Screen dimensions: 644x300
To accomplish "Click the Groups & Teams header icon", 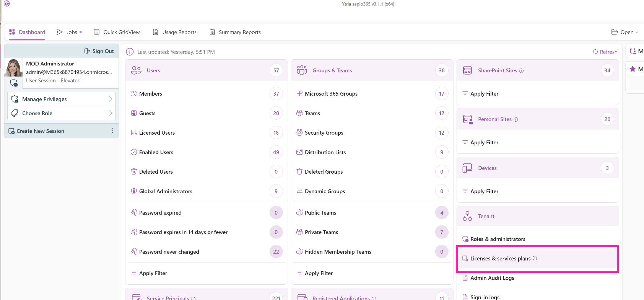I will pos(302,70).
